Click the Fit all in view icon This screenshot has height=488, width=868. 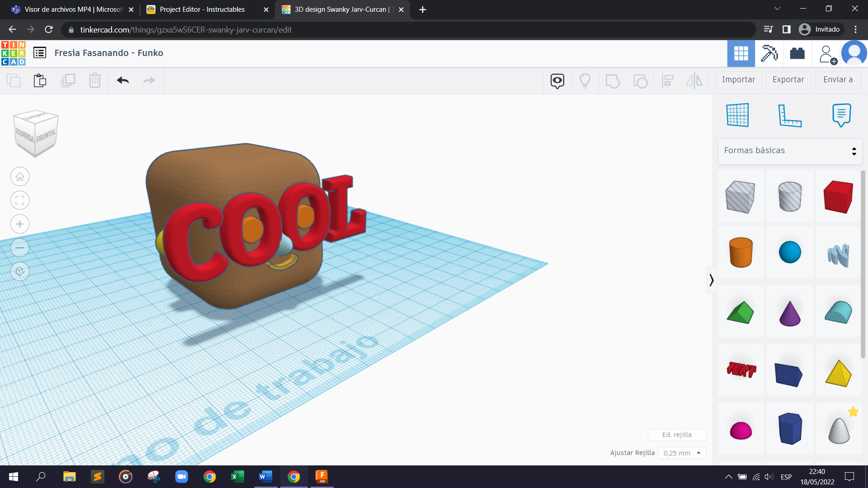point(20,200)
